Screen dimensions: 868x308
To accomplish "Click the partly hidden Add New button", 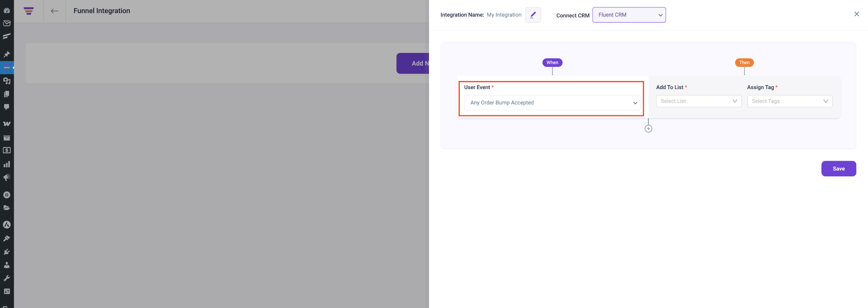I will 413,63.
